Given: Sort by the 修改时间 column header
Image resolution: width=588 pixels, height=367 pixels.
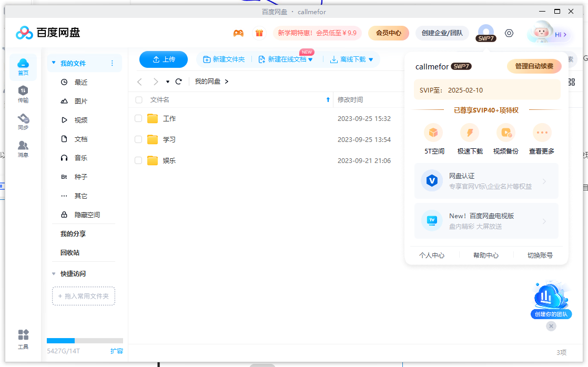Looking at the screenshot, I should tap(350, 100).
